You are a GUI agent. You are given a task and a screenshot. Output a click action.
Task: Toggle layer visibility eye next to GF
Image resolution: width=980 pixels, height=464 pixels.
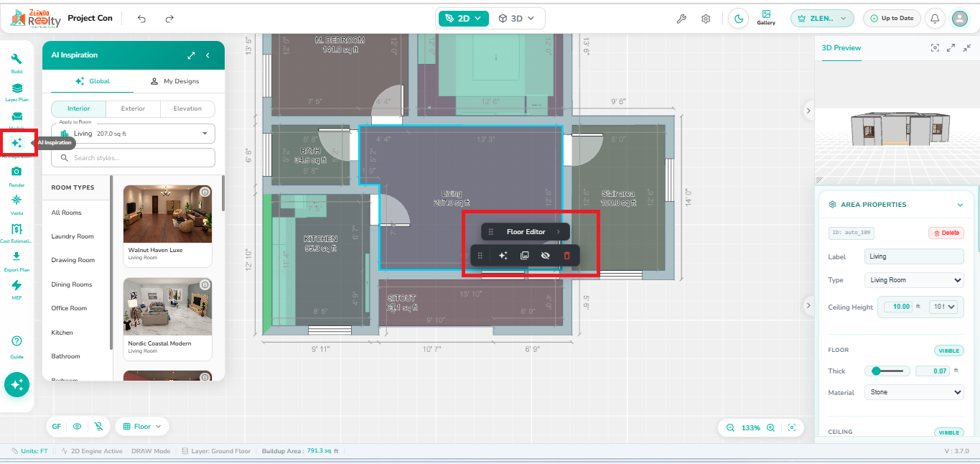click(x=77, y=426)
